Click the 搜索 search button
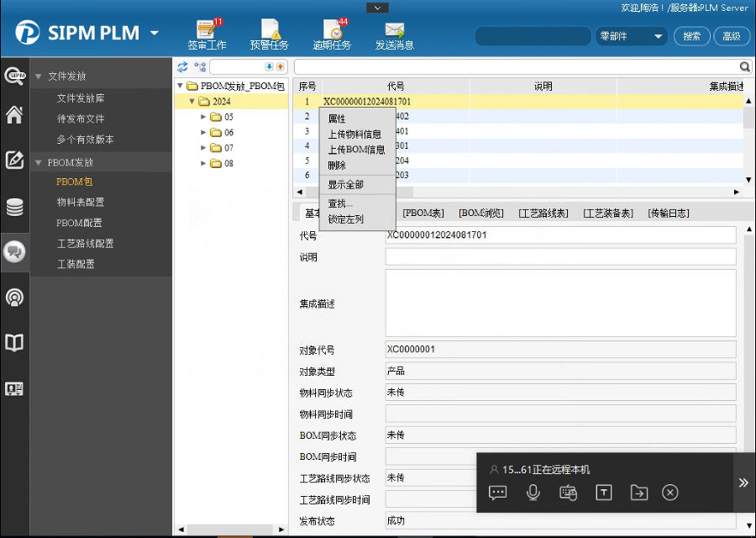 (691, 36)
